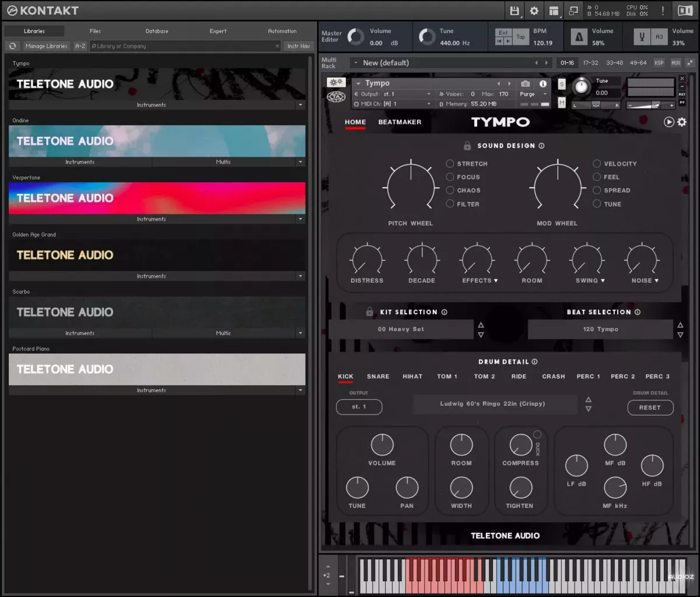Click the Kit Selection lock icon

point(369,312)
